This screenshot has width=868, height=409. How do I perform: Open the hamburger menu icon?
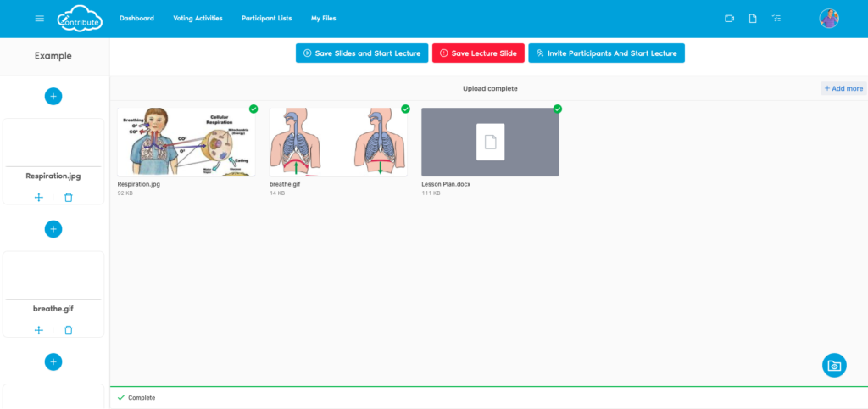tap(39, 19)
